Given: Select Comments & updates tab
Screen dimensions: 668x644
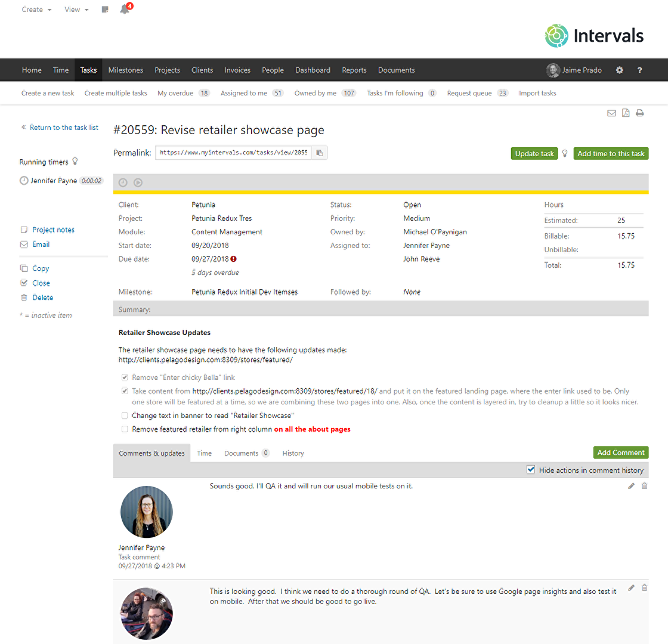Looking at the screenshot, I should tap(151, 453).
